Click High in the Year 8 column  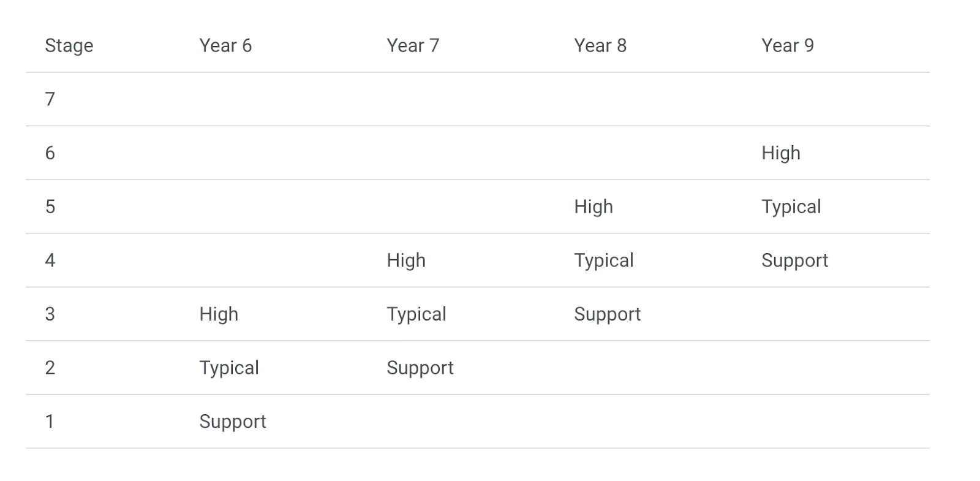click(594, 207)
